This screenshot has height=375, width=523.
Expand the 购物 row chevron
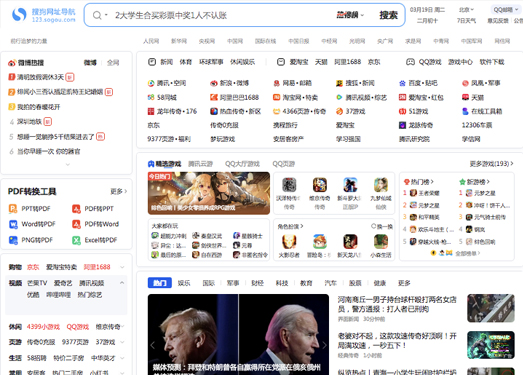click(122, 267)
